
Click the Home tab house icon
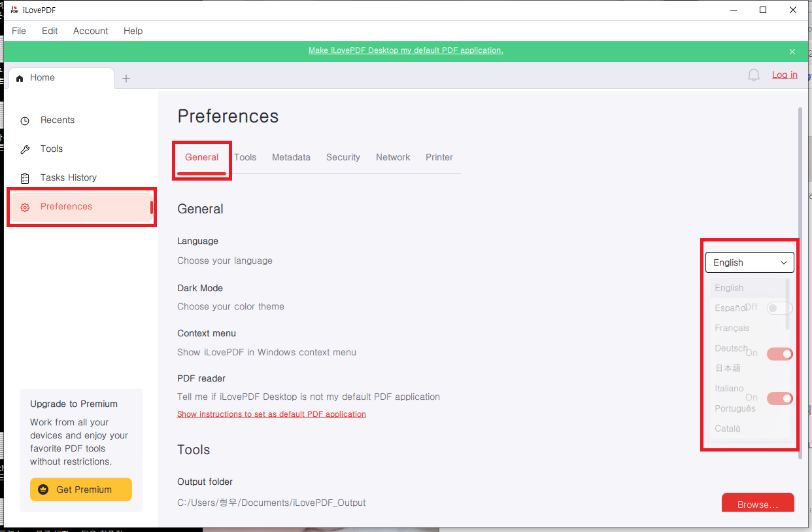pyautogui.click(x=18, y=78)
